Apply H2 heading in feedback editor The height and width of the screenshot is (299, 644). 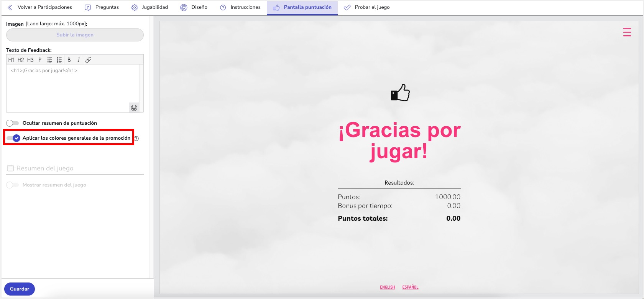pyautogui.click(x=21, y=60)
